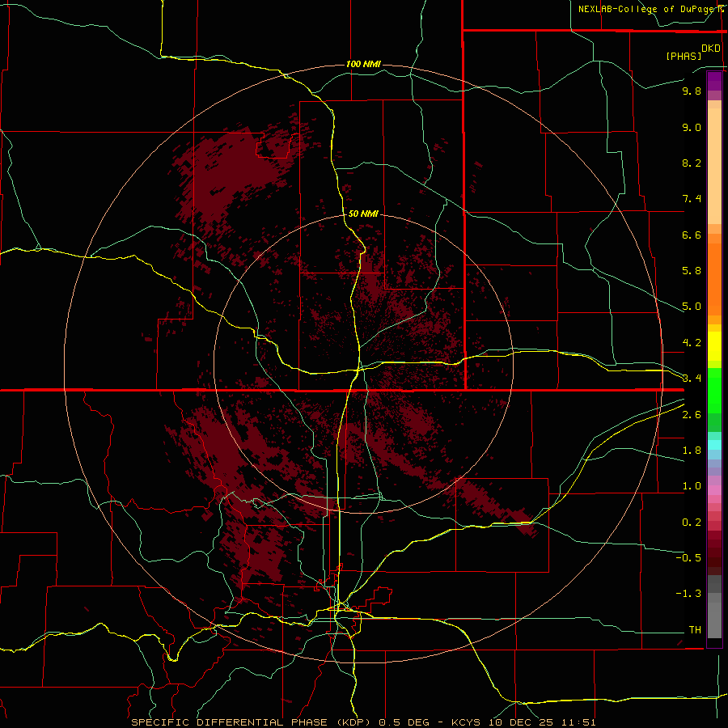The width and height of the screenshot is (728, 728).
Task: Click the 5.8 color scale value
Action: pos(692,271)
